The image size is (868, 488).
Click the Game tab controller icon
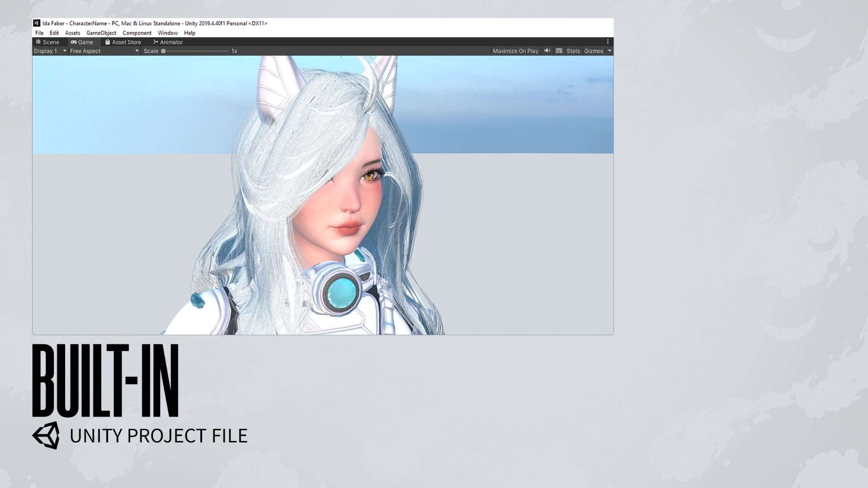[73, 42]
